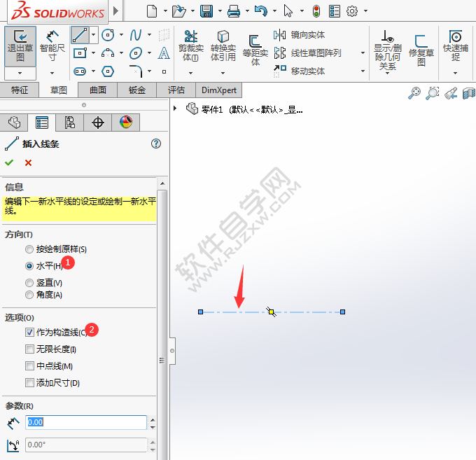
Task: Select the Line sketch tool
Action: click(x=80, y=35)
